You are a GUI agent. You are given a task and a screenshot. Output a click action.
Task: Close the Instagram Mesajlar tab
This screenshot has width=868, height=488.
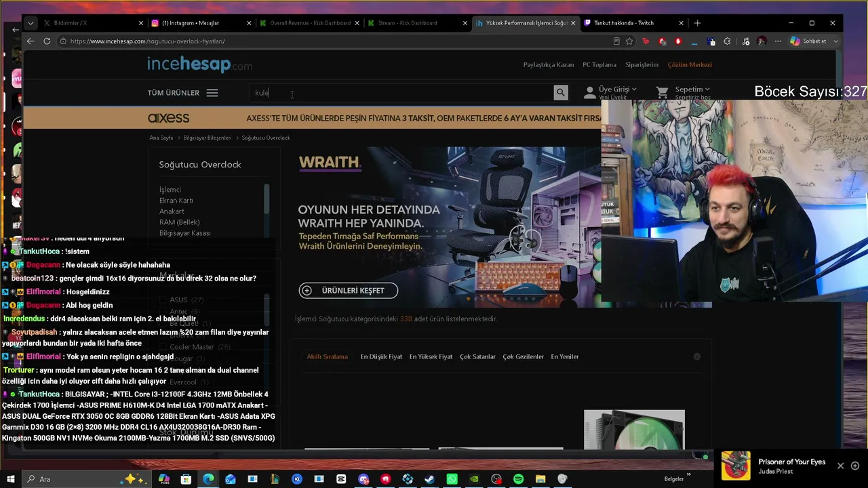[x=249, y=23]
